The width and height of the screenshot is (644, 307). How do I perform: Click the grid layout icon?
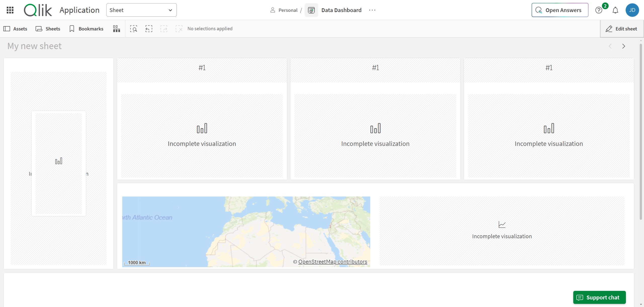click(x=116, y=29)
